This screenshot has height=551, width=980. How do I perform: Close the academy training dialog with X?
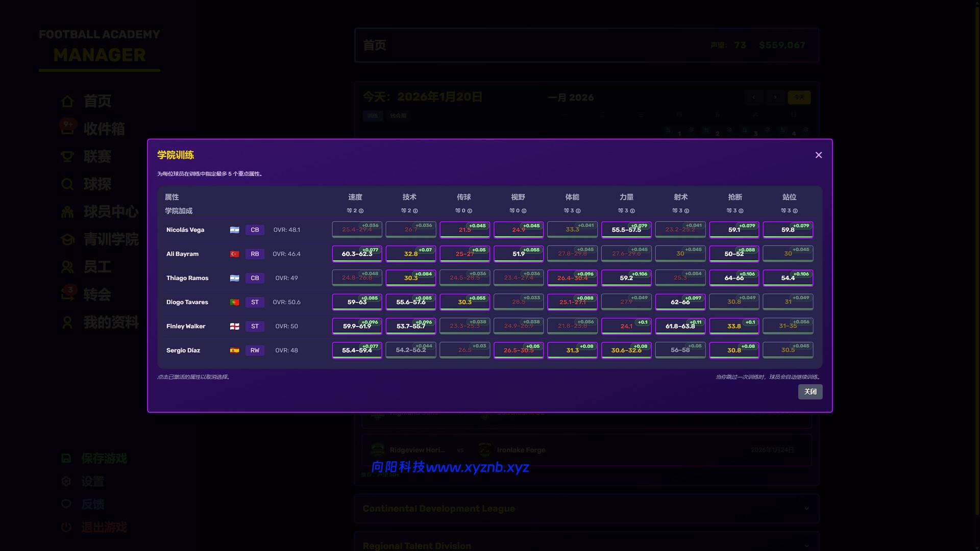pos(818,155)
